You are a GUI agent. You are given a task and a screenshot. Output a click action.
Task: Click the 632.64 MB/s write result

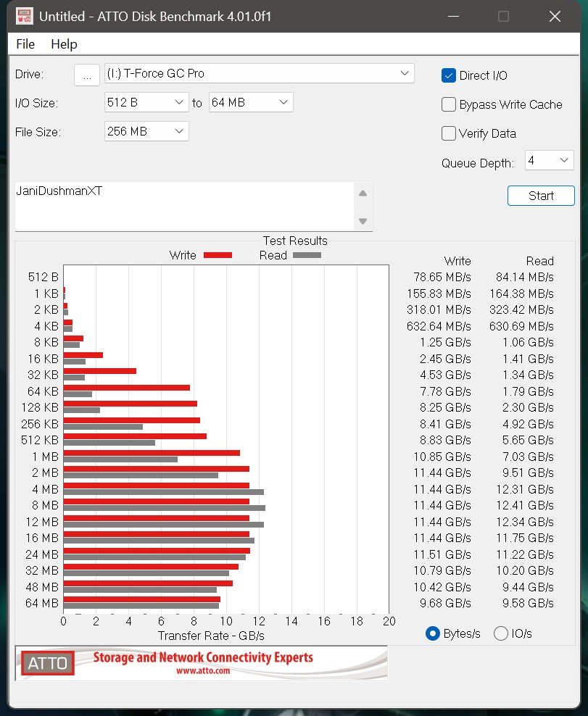(x=439, y=326)
